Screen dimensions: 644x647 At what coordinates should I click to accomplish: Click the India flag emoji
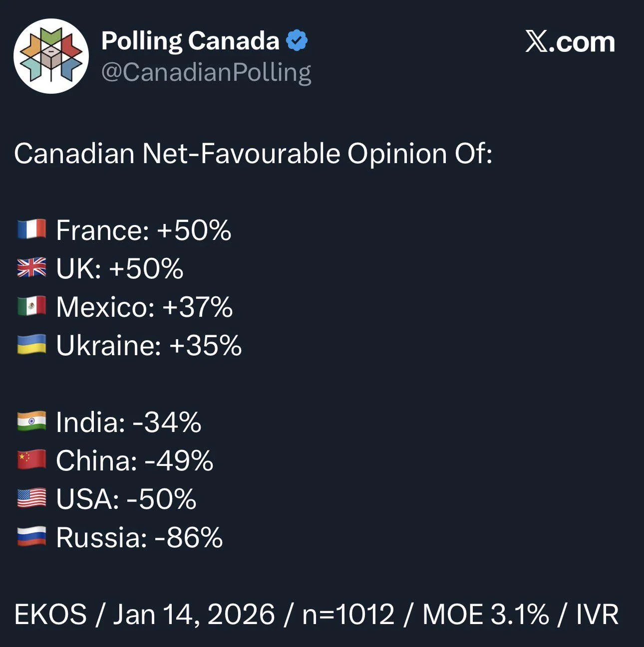point(31,422)
